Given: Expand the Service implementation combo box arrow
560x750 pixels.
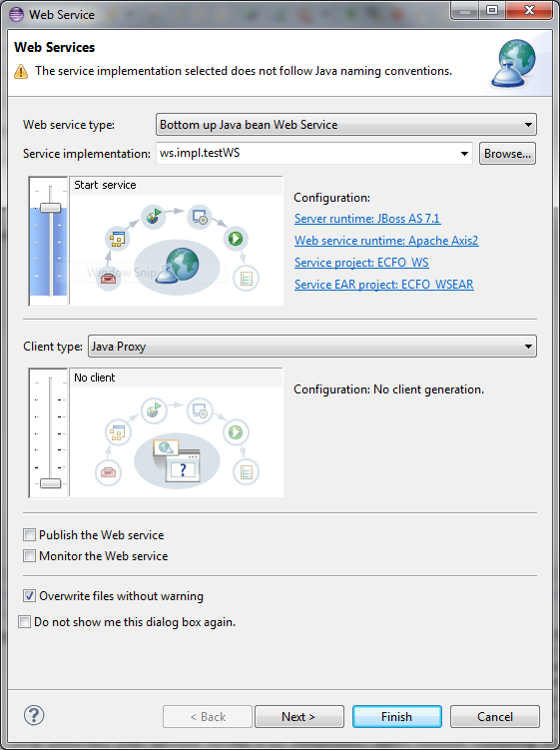Looking at the screenshot, I should click(x=464, y=154).
